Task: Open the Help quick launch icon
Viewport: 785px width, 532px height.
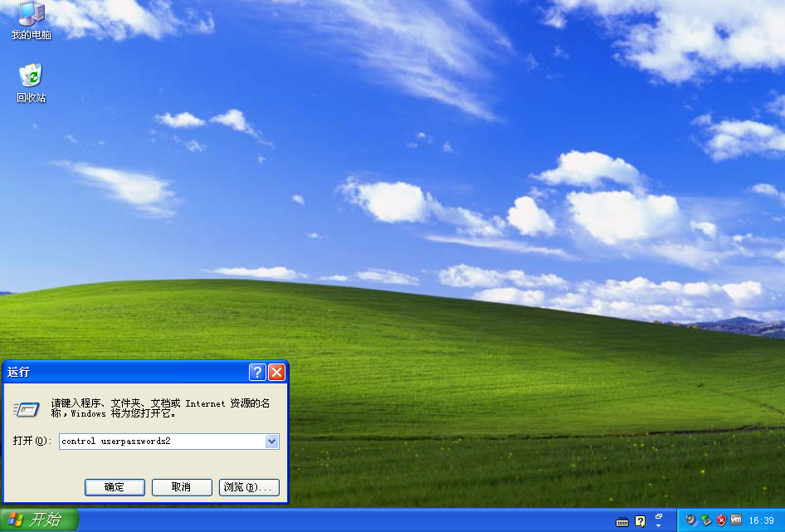Action: tap(638, 520)
